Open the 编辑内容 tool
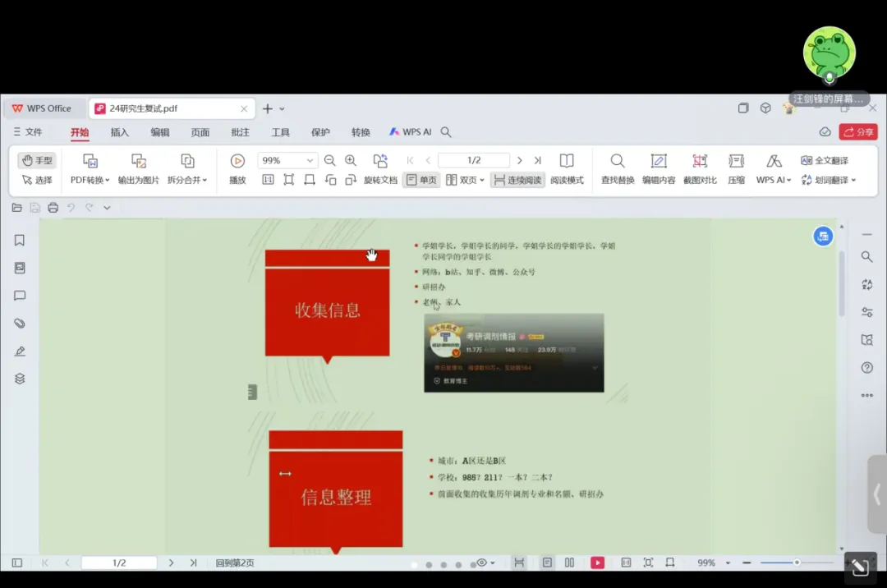The width and height of the screenshot is (887, 588). coord(658,162)
